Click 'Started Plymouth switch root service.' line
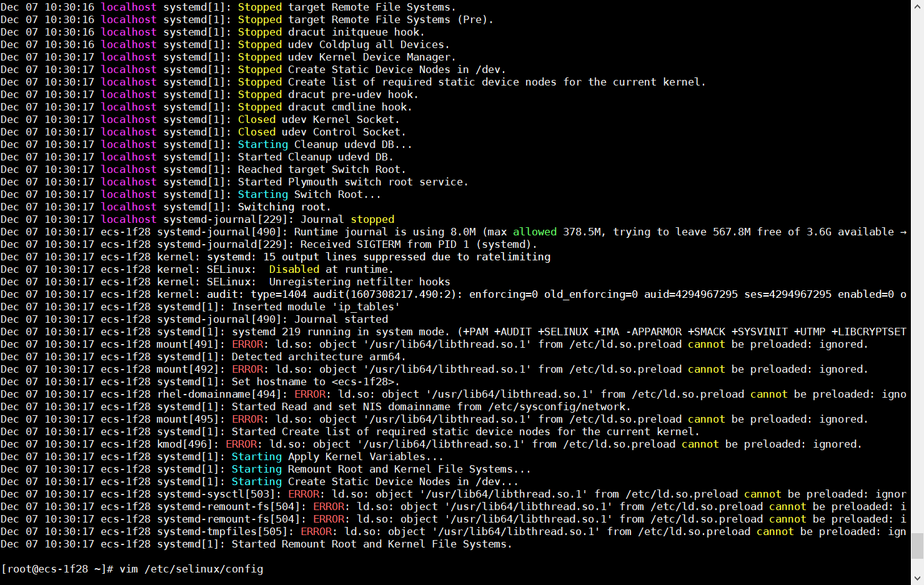Viewport: 924px width, 585px height. tap(234, 182)
